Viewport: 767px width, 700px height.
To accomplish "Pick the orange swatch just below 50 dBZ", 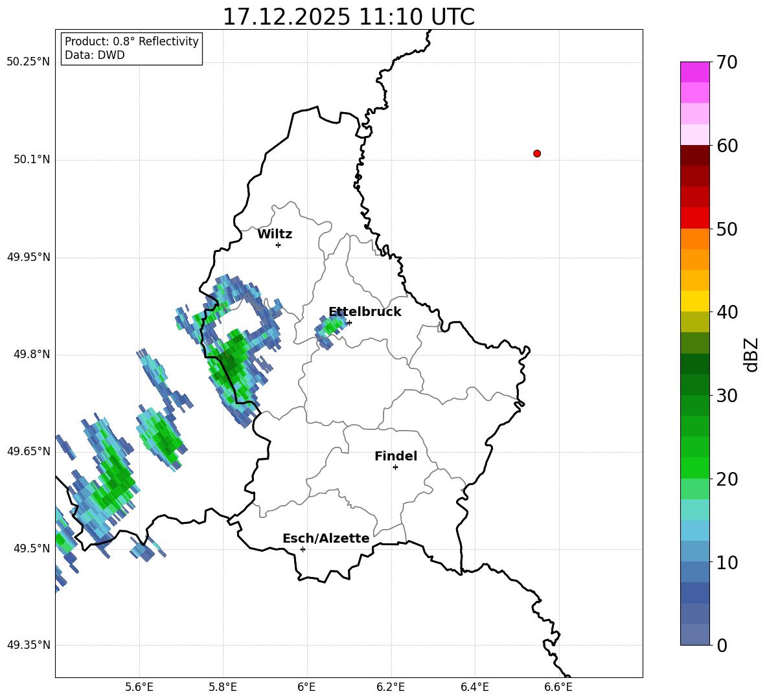I will point(695,238).
